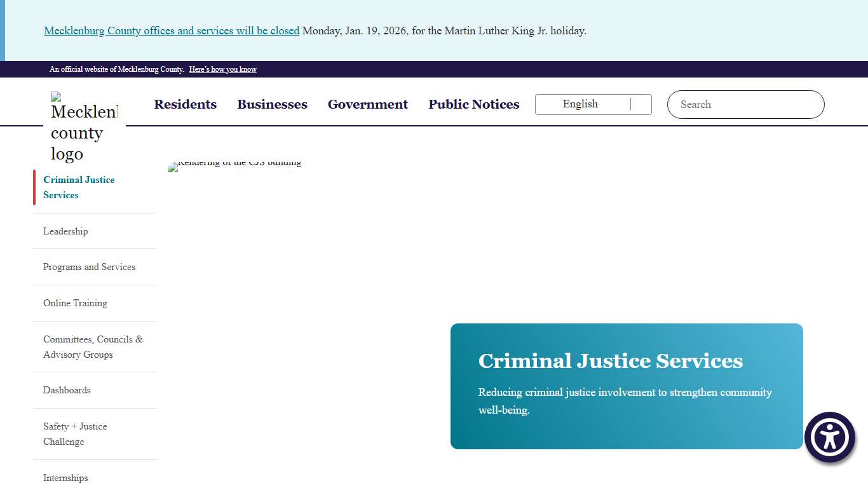Click the offices closed holiday alert link

(x=171, y=30)
